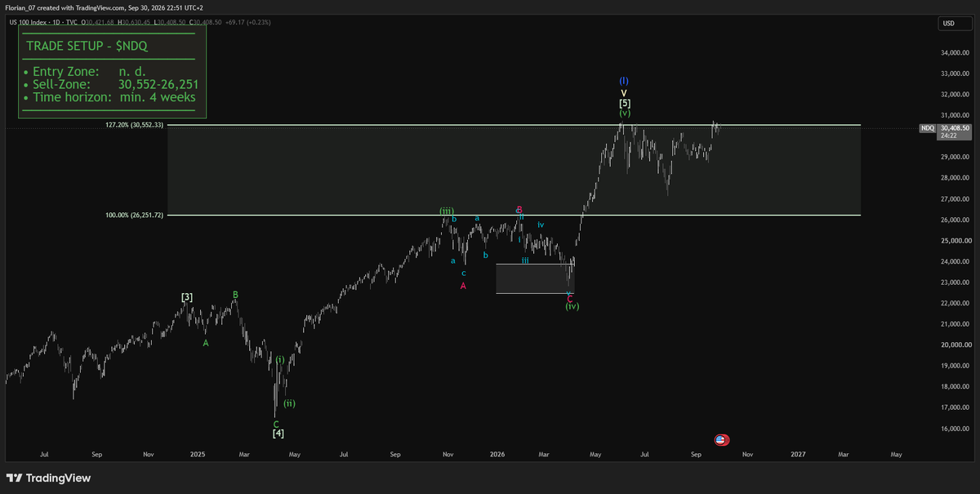Select the white [4] wave label
Viewport: 980px width, 494px height.
click(278, 433)
